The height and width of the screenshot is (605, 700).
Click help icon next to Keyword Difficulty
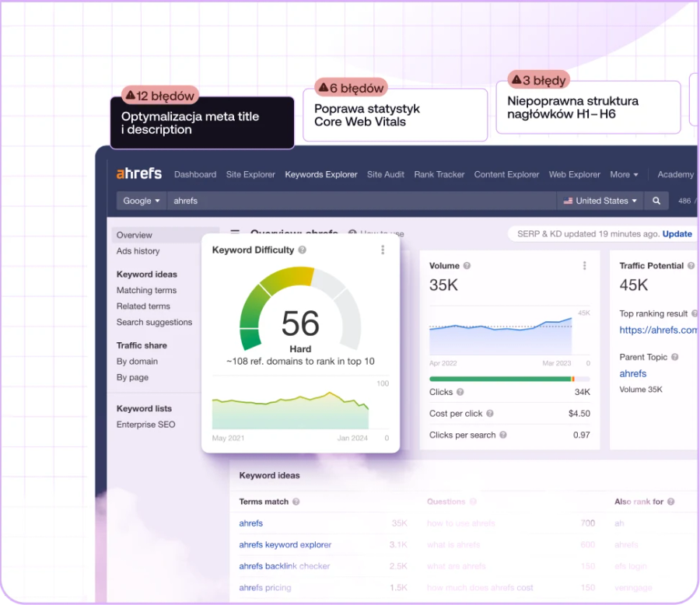click(303, 250)
